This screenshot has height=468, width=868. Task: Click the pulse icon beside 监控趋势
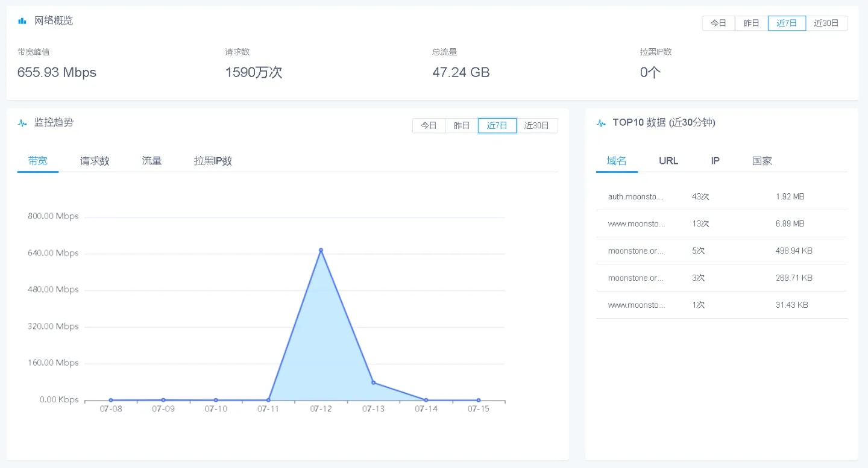pyautogui.click(x=22, y=123)
